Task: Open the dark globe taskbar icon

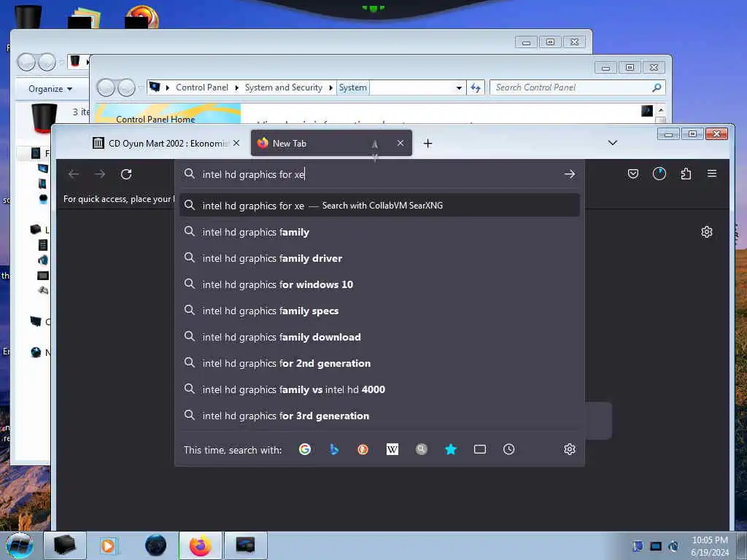Action: pos(156,545)
